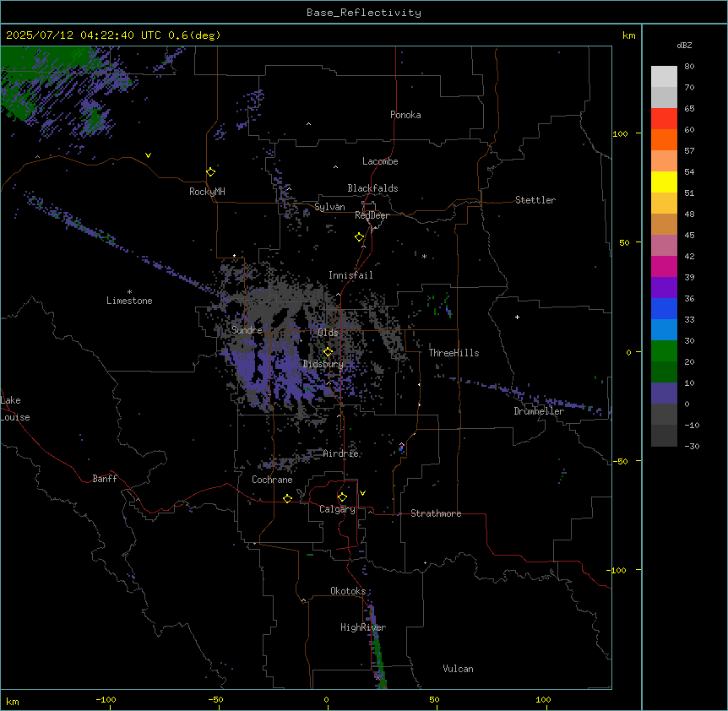The width and height of the screenshot is (728, 711).
Task: Select the Didsbury label
Action: 323,364
